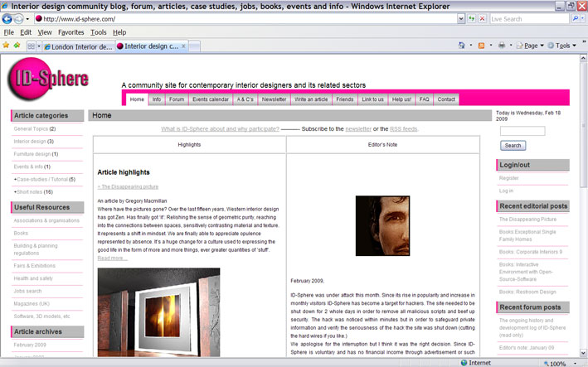Open the Tools menu in menu bar

tap(98, 32)
